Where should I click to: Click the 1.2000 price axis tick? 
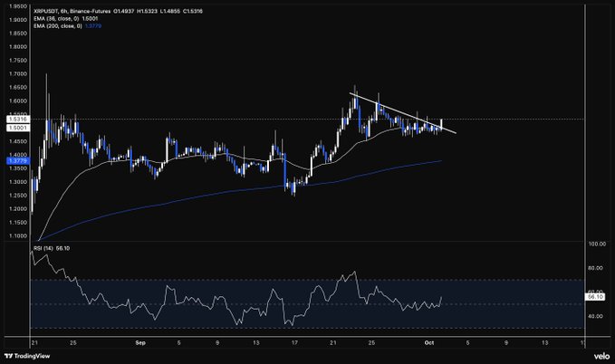[x=17, y=208]
